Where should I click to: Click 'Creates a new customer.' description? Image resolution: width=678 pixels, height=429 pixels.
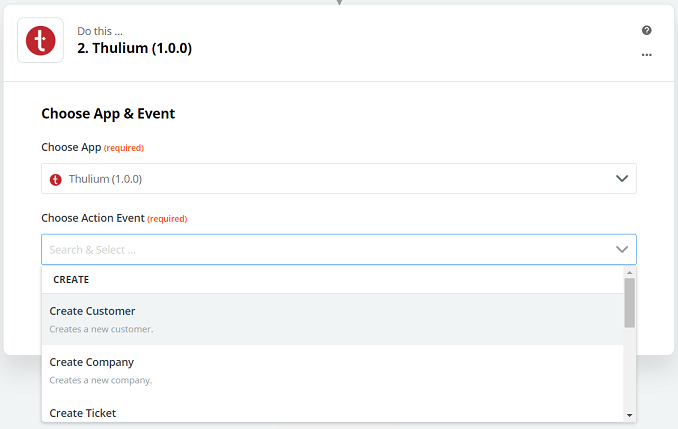click(101, 329)
